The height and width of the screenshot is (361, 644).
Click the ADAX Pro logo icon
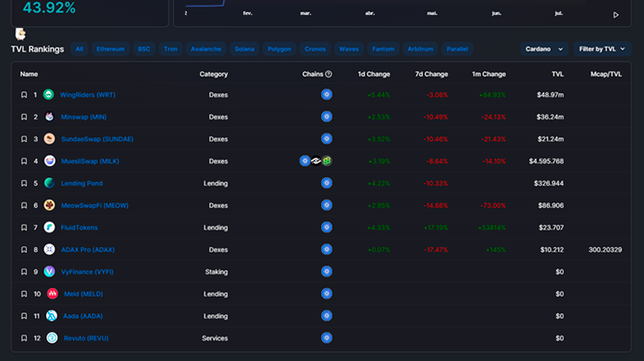coord(49,249)
